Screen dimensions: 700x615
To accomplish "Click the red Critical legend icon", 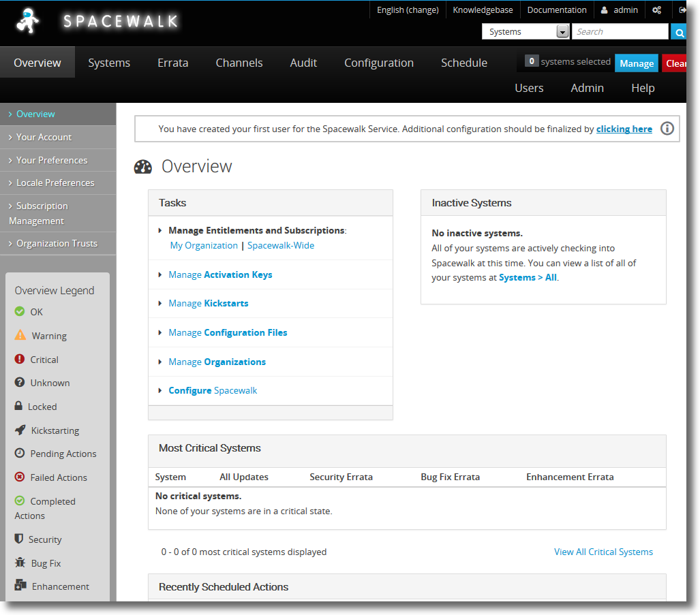I will pyautogui.click(x=20, y=359).
